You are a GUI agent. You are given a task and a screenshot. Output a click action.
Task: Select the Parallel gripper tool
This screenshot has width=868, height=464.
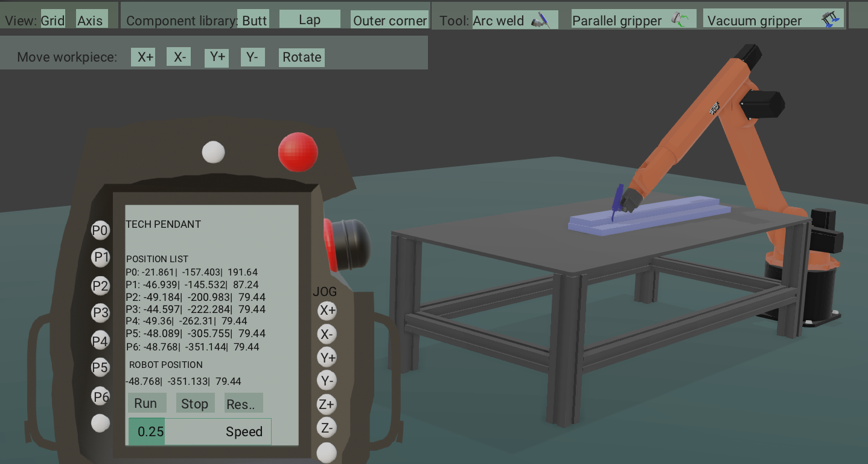(633, 20)
